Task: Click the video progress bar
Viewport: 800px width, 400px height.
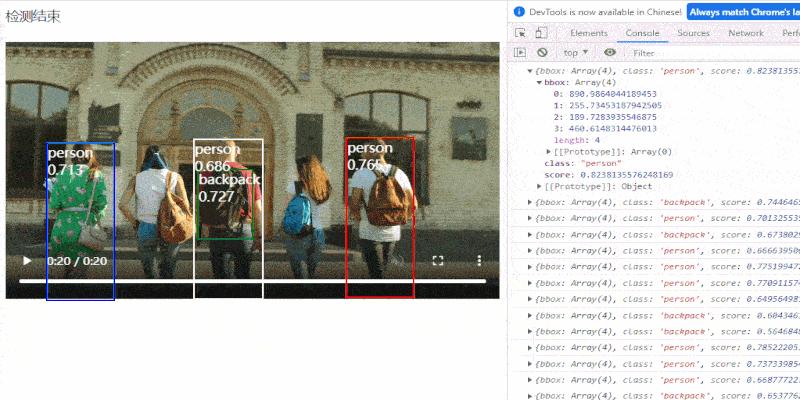Action: pyautogui.click(x=253, y=281)
